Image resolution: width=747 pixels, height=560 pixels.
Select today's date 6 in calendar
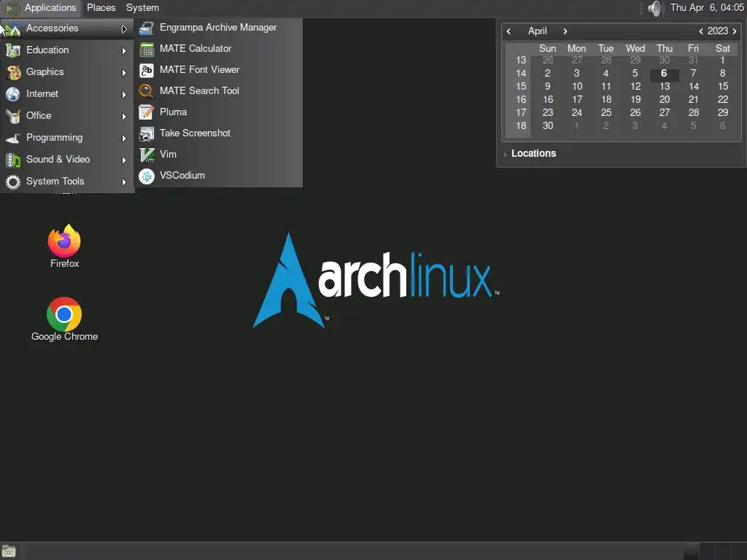(x=664, y=74)
